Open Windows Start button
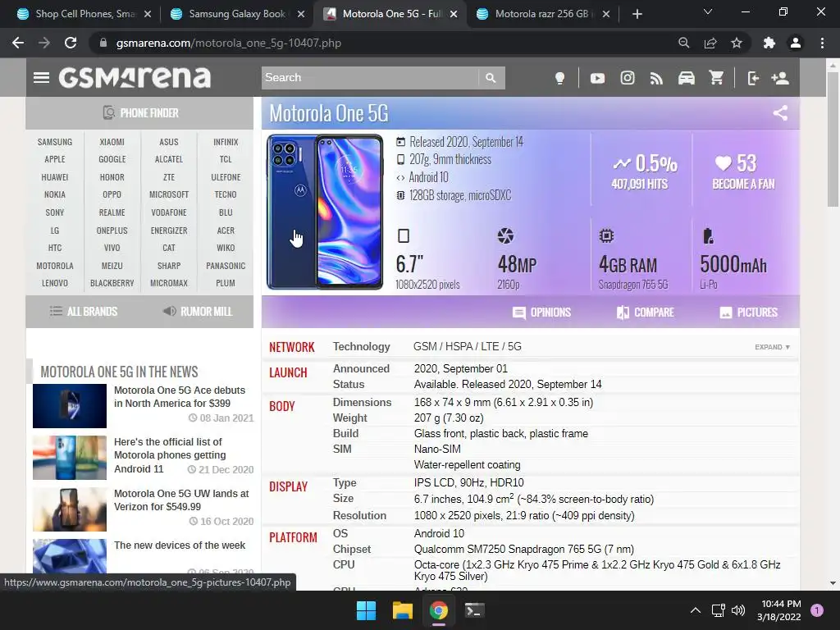Image resolution: width=840 pixels, height=630 pixels. click(367, 610)
